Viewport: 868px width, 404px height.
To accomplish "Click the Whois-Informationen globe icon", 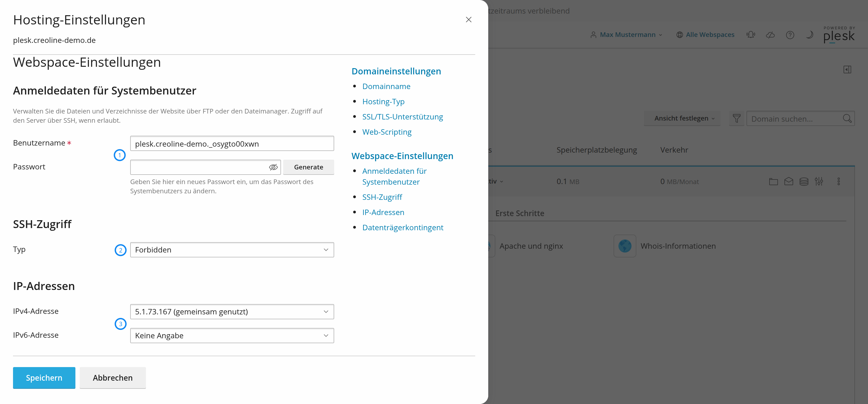I will tap(625, 246).
